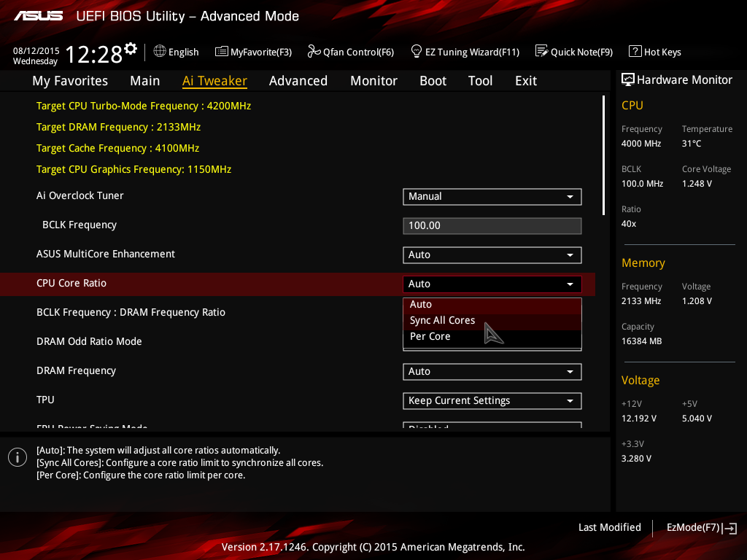This screenshot has height=560, width=747.
Task: Click English language label
Action: 183,52
